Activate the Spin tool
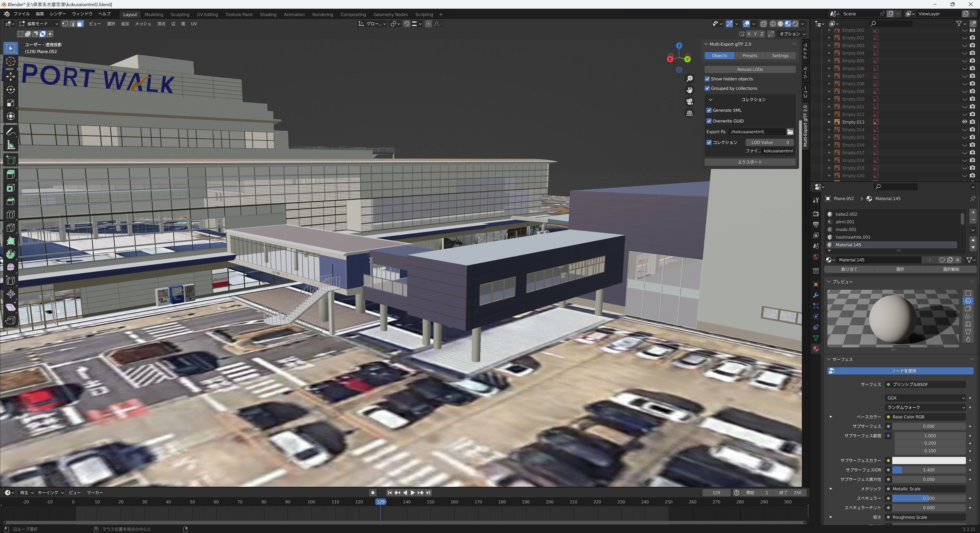 click(x=11, y=254)
